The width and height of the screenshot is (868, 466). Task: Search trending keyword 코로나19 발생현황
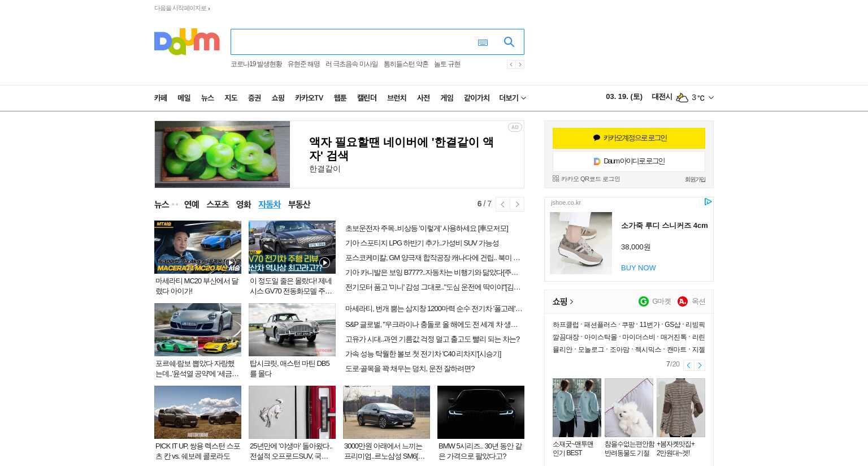pyautogui.click(x=256, y=64)
